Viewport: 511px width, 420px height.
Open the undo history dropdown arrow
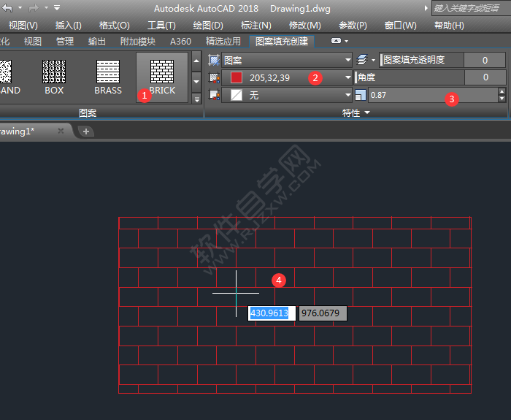pos(20,7)
